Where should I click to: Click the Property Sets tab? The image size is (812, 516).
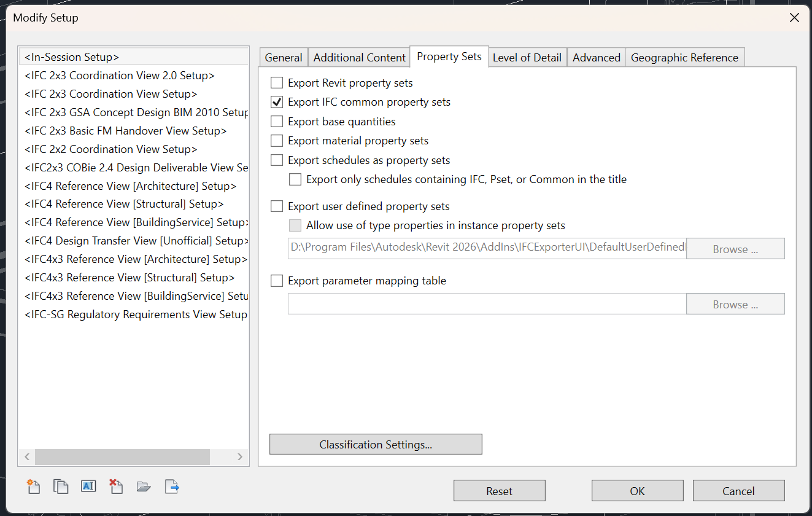pyautogui.click(x=449, y=57)
